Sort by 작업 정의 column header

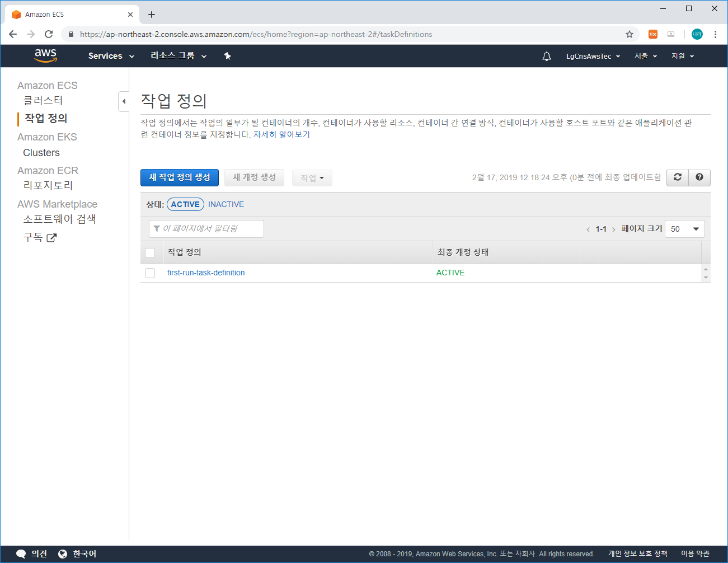185,252
